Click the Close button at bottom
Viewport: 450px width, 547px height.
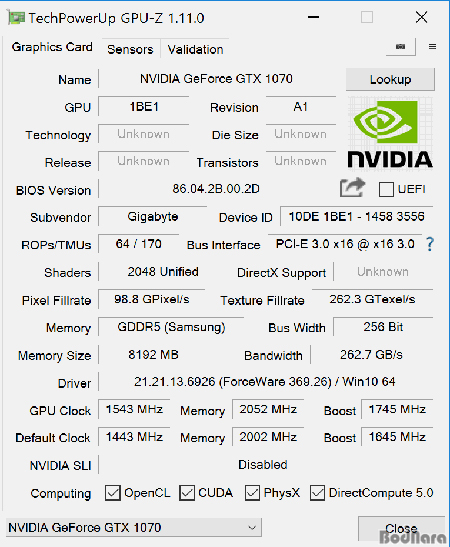tap(401, 529)
